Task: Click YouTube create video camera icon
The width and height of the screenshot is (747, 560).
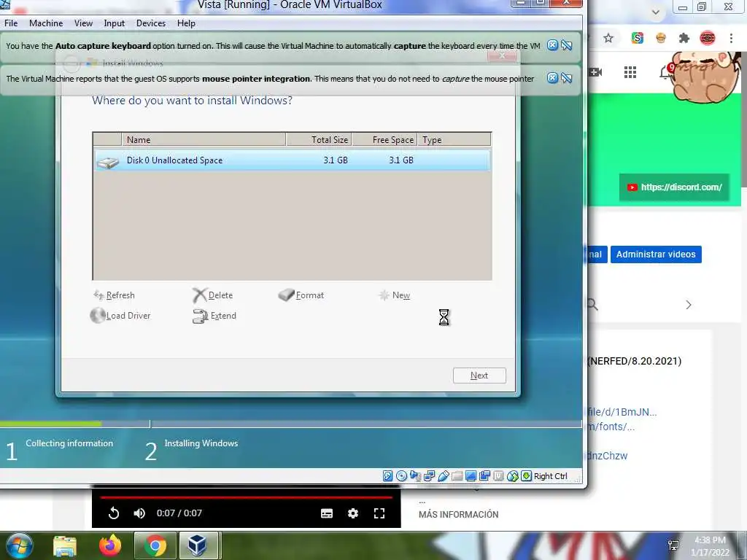Action: coord(595,72)
